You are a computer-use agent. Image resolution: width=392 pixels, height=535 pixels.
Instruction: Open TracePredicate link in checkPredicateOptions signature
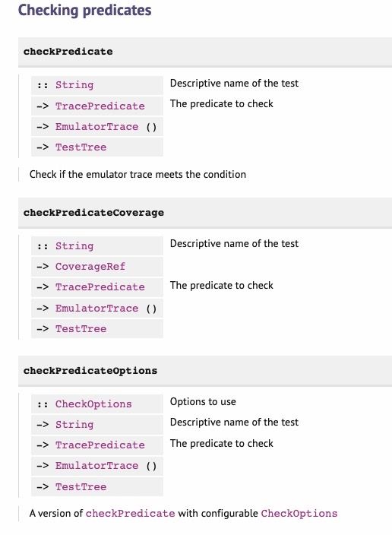[x=100, y=445]
